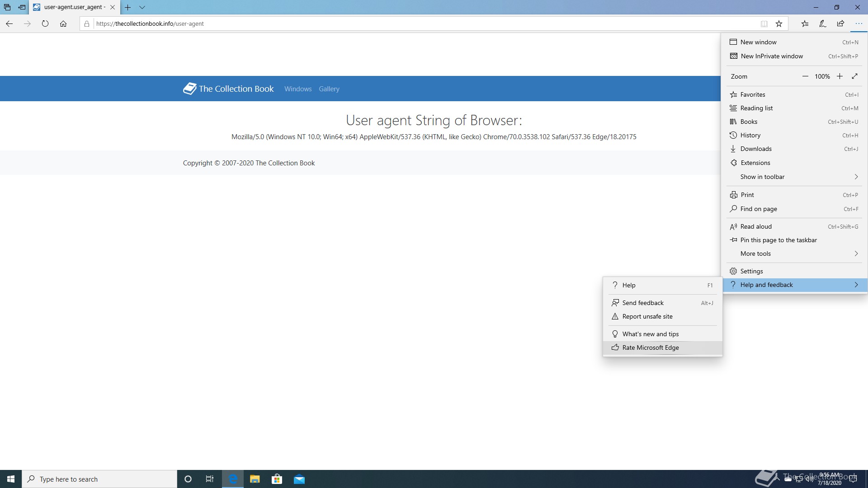Select the user-agent.user_agent tab
The image size is (868, 488).
point(75,7)
